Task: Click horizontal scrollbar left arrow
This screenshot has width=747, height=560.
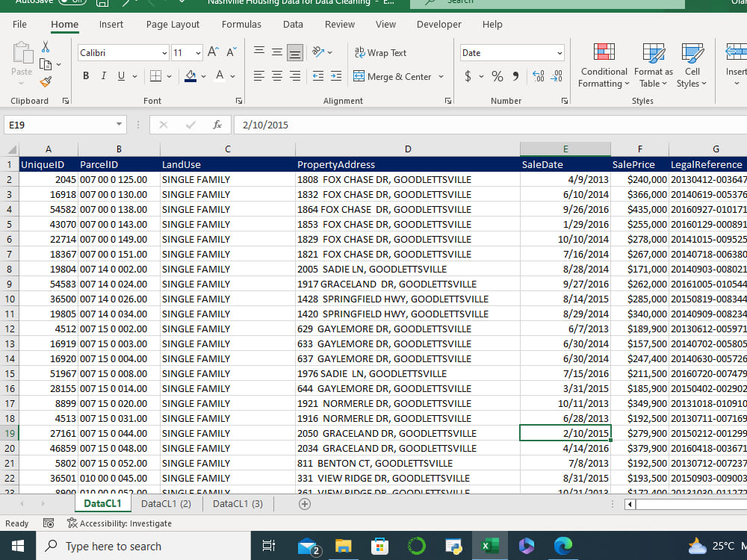Action: point(630,504)
